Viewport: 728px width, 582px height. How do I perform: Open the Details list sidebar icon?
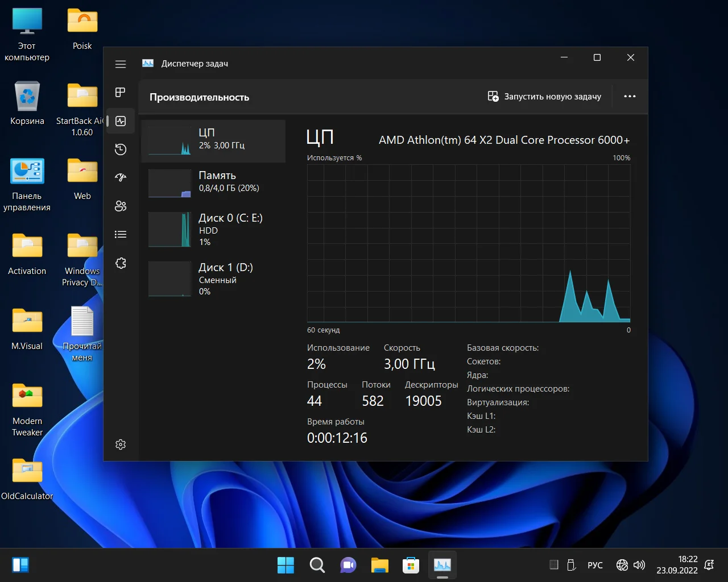tap(121, 234)
